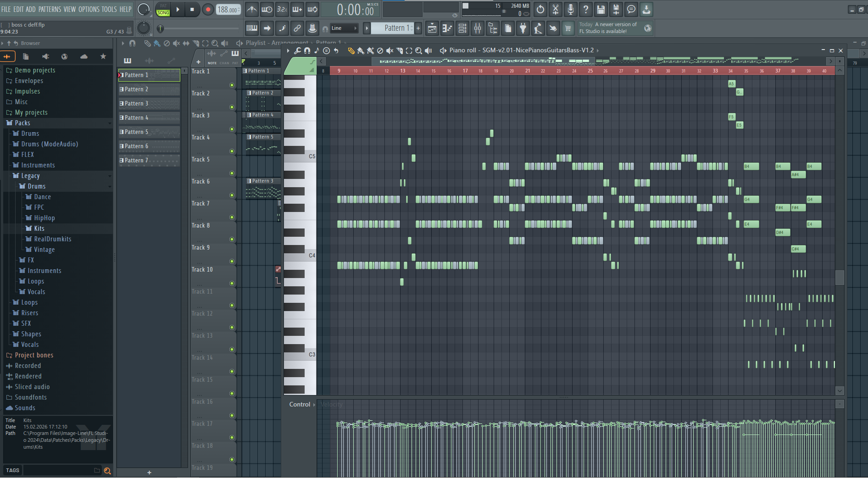Open the channel rack icon
Screen dimensions: 868x479
[462, 28]
